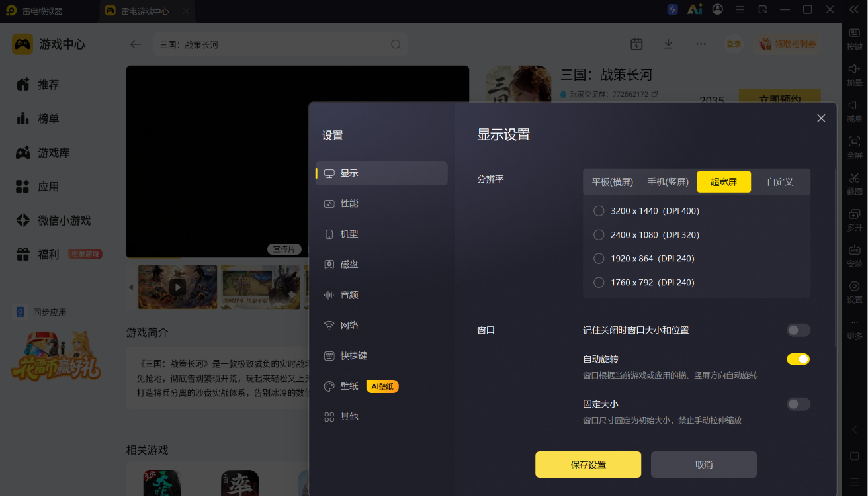Open the calendar reservation icon
The width and height of the screenshot is (868, 497).
636,44
